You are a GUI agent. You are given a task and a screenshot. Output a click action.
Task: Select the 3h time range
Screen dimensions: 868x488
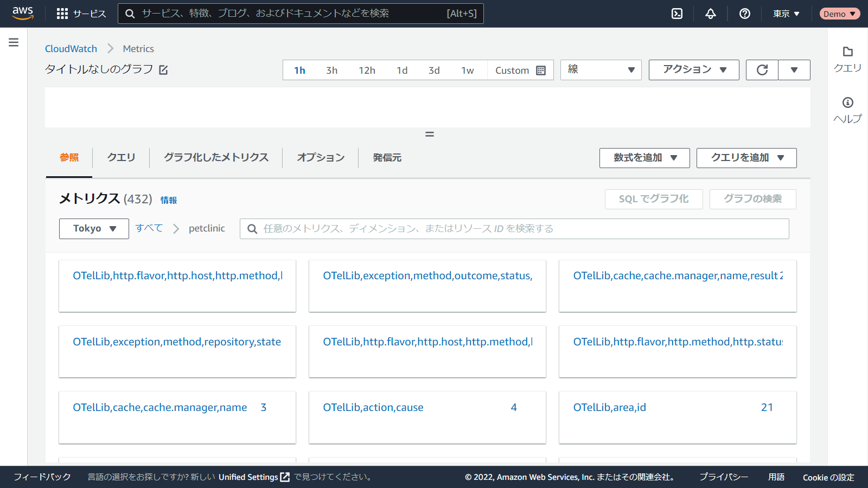(x=331, y=70)
